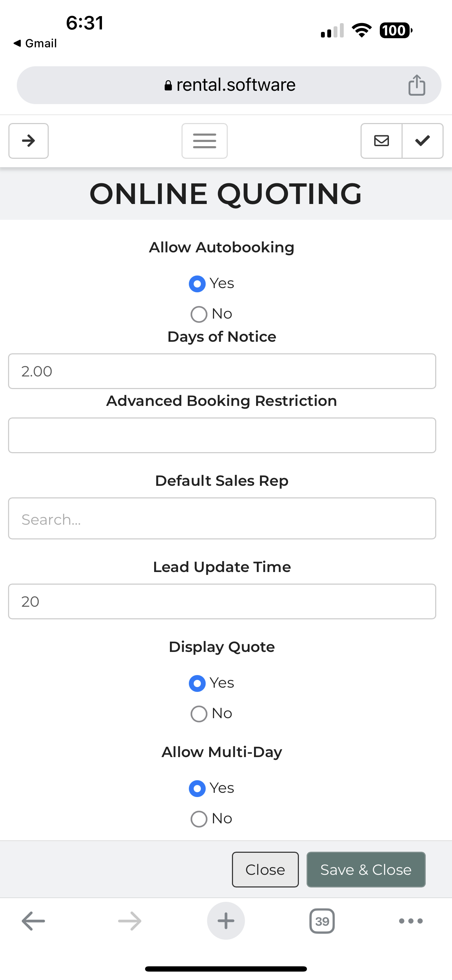Click the Advanced Booking Restriction field

pyautogui.click(x=222, y=435)
